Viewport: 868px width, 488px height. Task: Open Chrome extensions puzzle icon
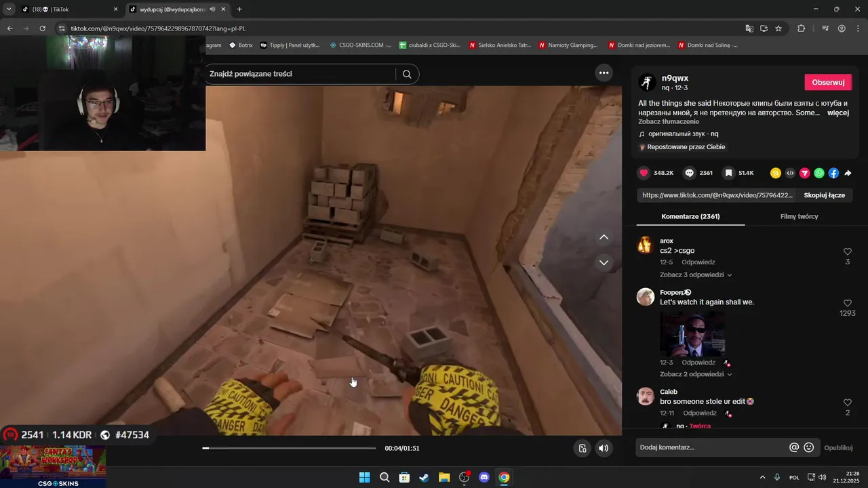(x=802, y=28)
